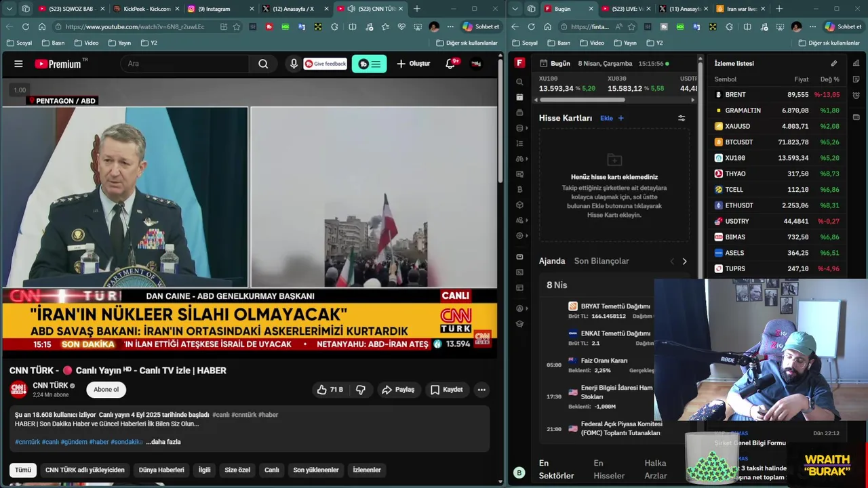
Task: Switch to Iran war live tab
Action: (x=739, y=9)
